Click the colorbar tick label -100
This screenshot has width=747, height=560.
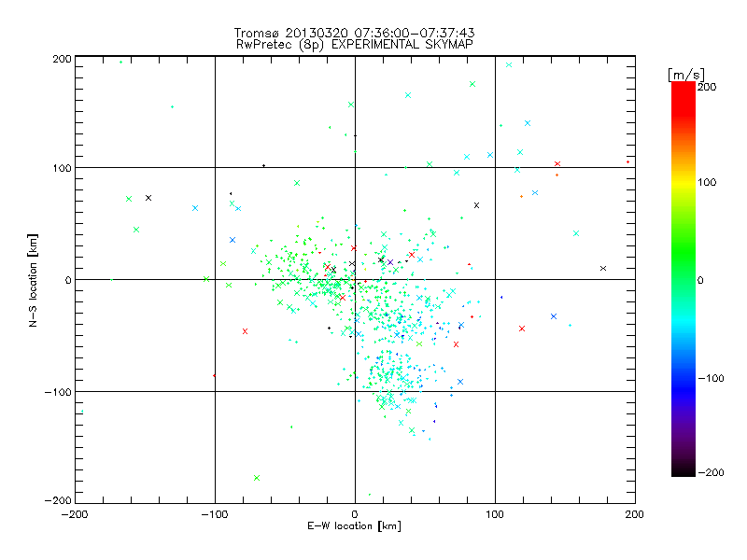click(x=711, y=379)
